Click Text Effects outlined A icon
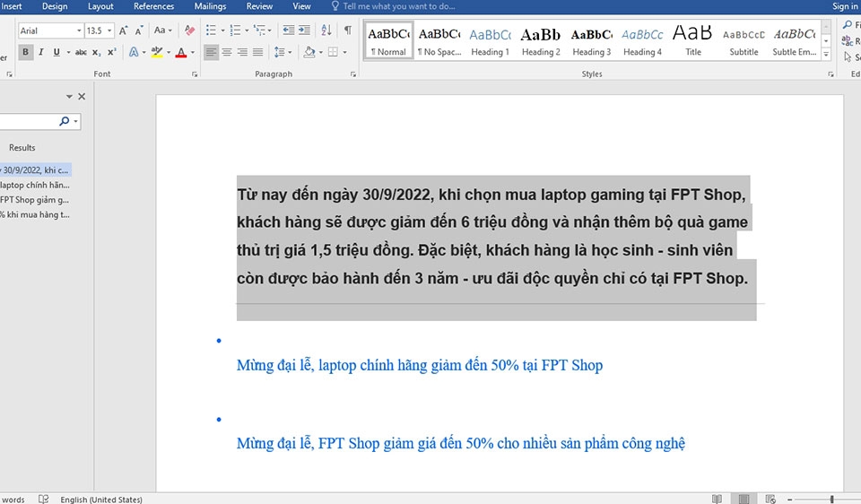Screen dimensions: 861x504 [x=134, y=52]
